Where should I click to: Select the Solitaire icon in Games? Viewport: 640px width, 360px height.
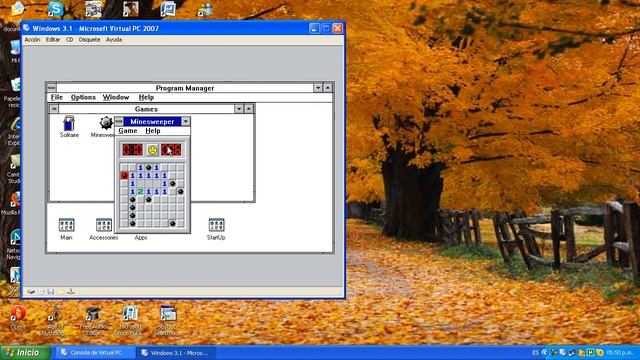(69, 127)
